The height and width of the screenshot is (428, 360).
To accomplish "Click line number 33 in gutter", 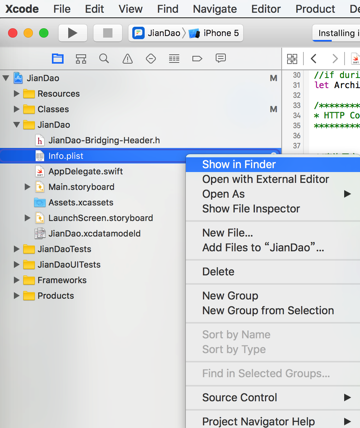I will 296,105.
